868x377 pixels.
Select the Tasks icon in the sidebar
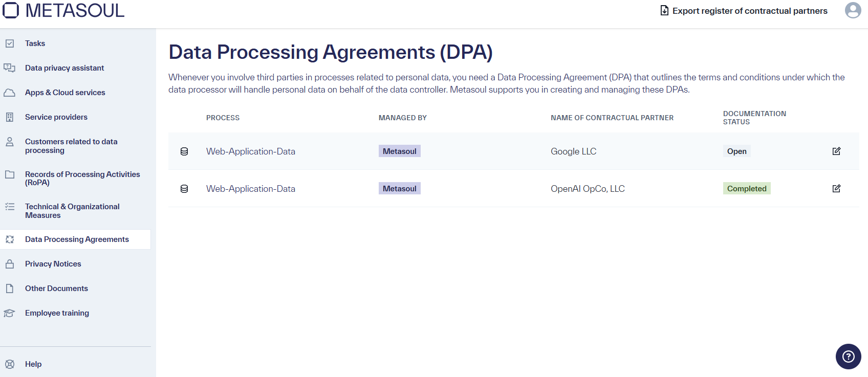tap(10, 43)
